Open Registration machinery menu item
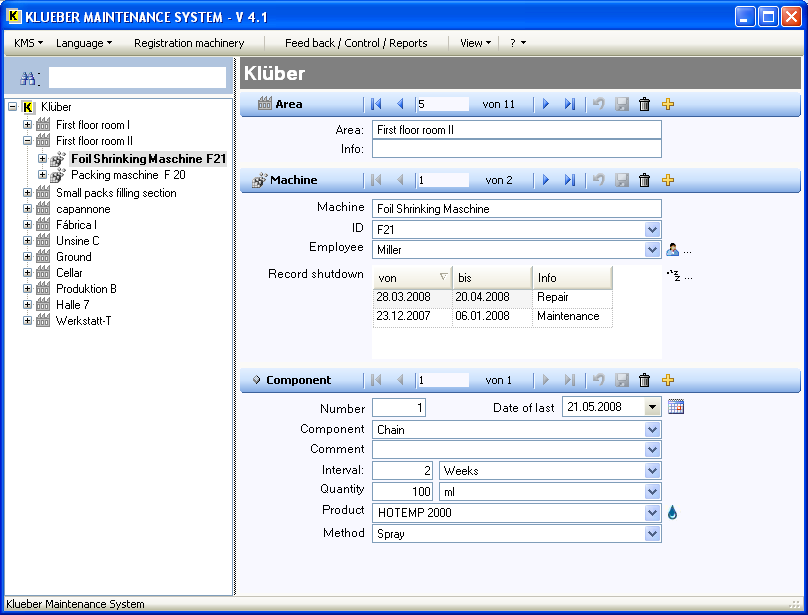The width and height of the screenshot is (808, 615). tap(189, 43)
